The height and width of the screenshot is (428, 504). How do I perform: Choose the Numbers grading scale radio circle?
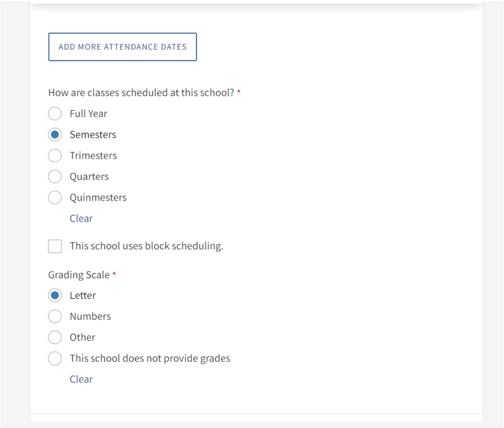(x=55, y=316)
